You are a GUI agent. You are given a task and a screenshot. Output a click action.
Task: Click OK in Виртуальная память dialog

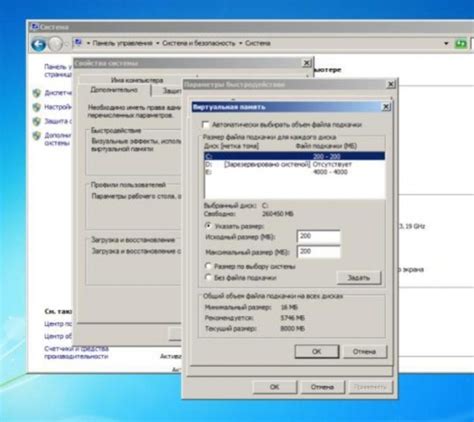pyautogui.click(x=317, y=352)
